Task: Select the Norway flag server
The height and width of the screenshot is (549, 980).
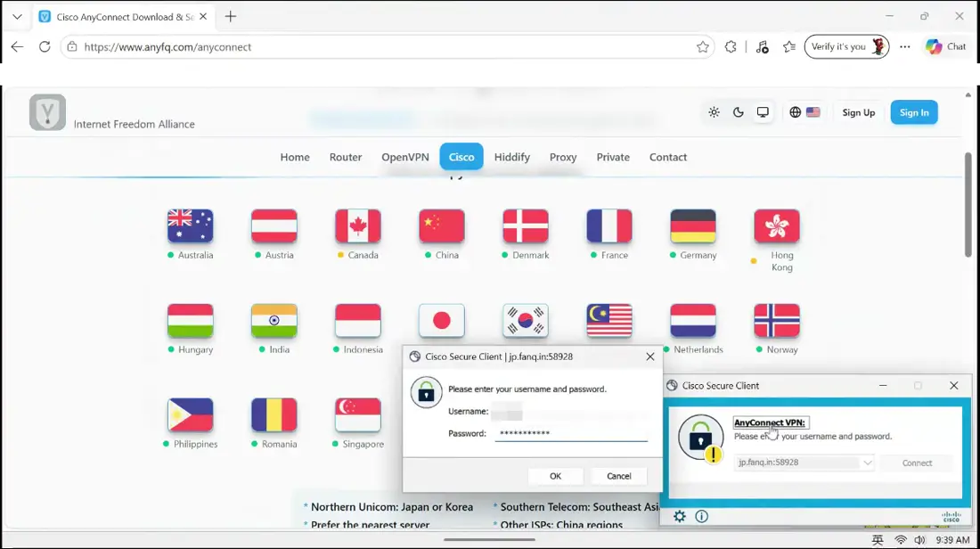Action: [x=777, y=320]
